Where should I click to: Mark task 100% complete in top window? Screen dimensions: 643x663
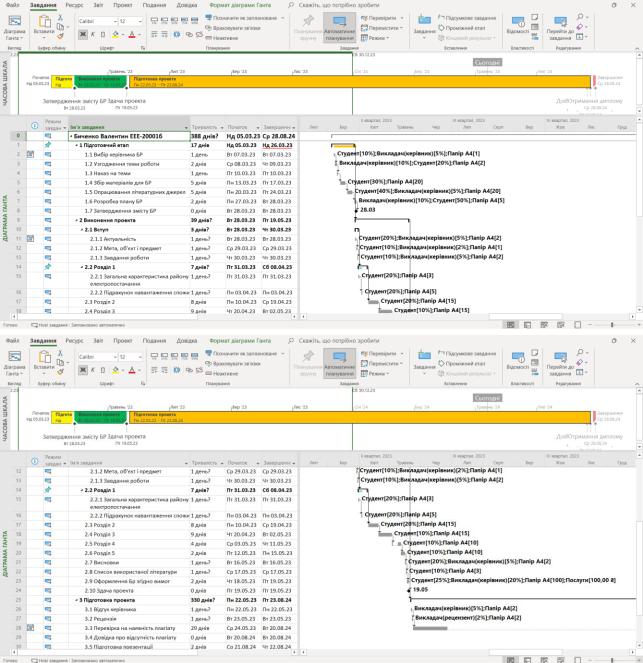tap(194, 20)
